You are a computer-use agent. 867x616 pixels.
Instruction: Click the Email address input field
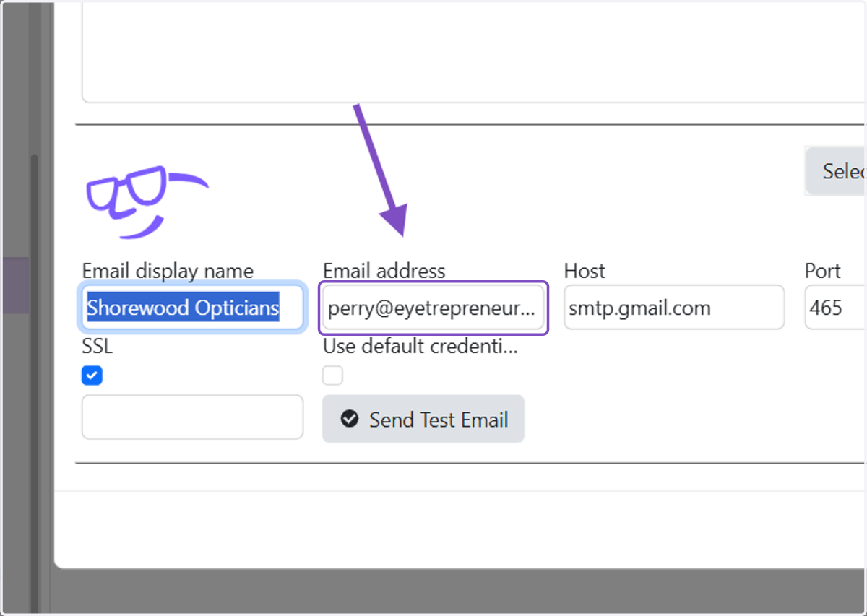(433, 308)
